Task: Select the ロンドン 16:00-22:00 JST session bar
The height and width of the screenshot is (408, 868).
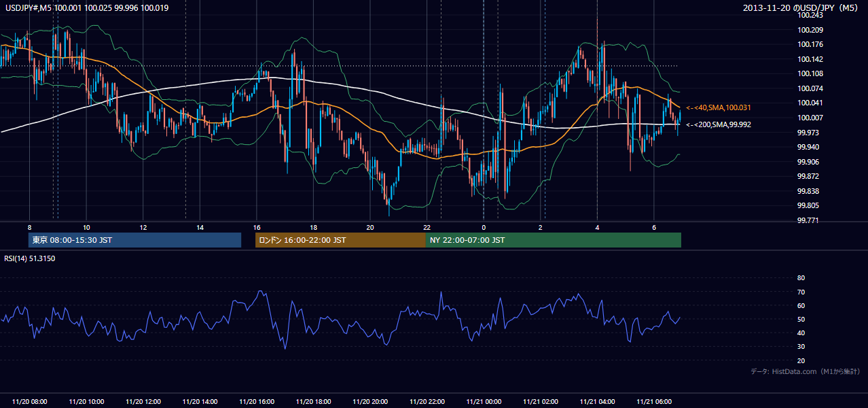Action: click(x=340, y=240)
